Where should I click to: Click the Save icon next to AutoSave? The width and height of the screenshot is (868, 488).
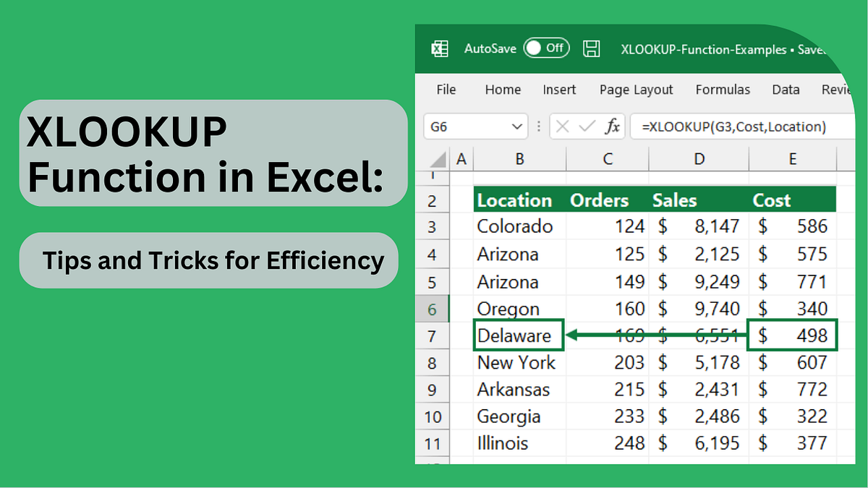point(592,48)
